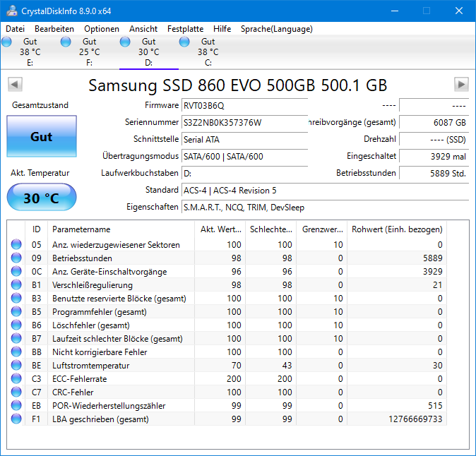Click raw value 21 of Verschleißregulierung

437,285
